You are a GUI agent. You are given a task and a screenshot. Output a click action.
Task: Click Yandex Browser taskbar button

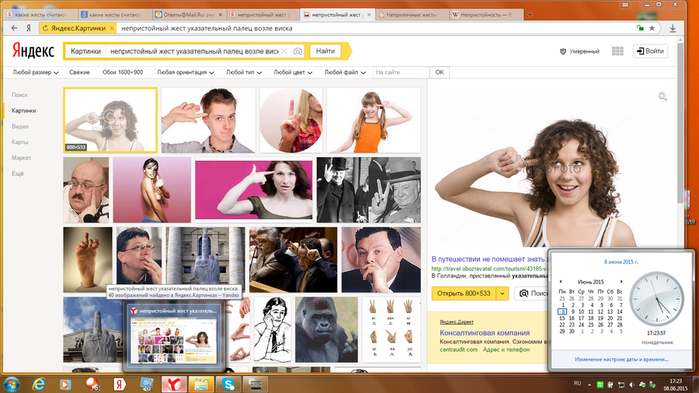pos(174,384)
